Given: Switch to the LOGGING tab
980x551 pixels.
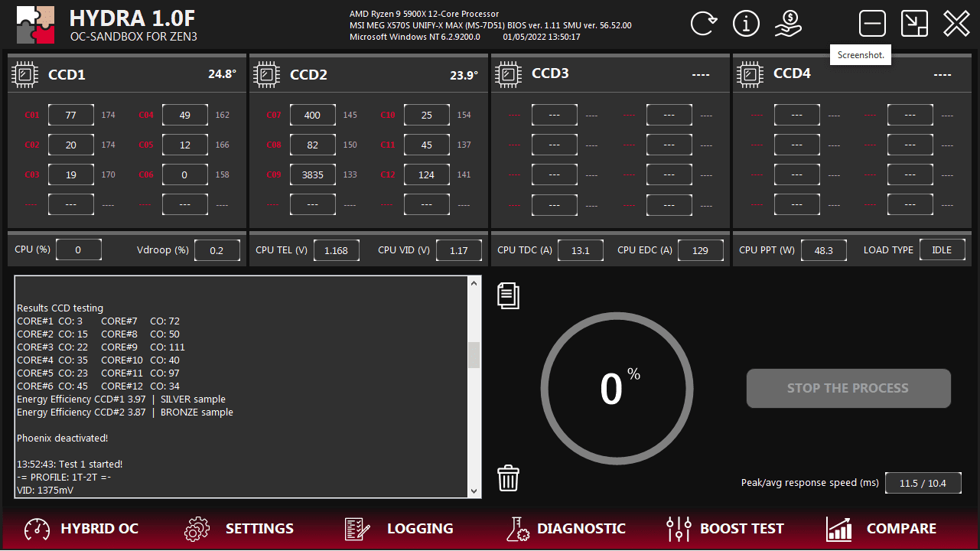Looking at the screenshot, I should tap(420, 529).
